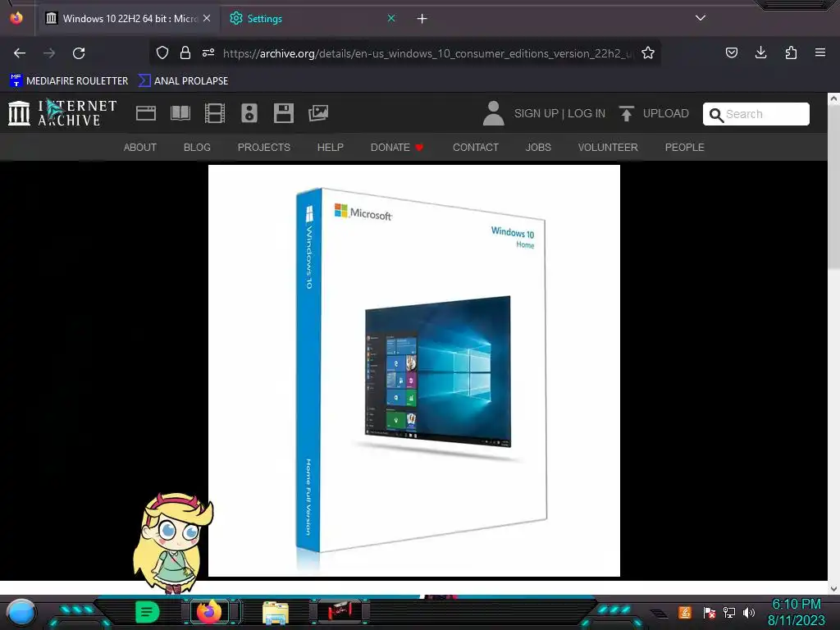
Task: Open the Video film-strip icon
Action: tap(215, 113)
